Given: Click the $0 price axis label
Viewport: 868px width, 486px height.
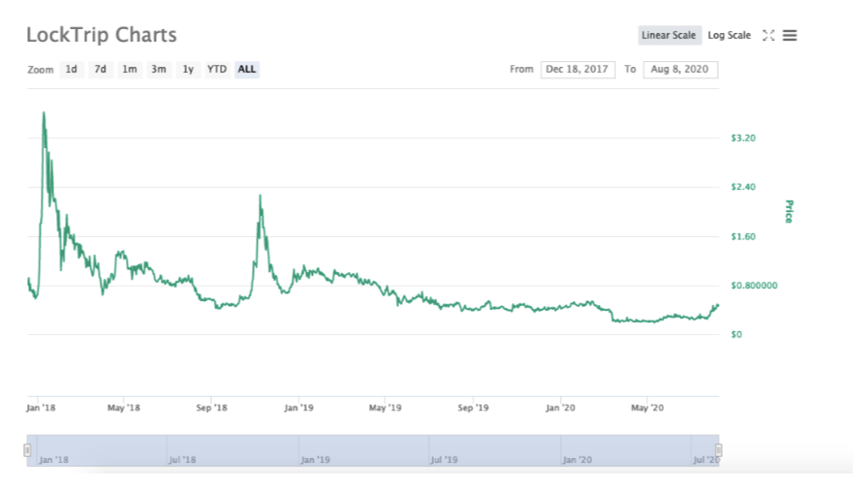Looking at the screenshot, I should coord(736,334).
